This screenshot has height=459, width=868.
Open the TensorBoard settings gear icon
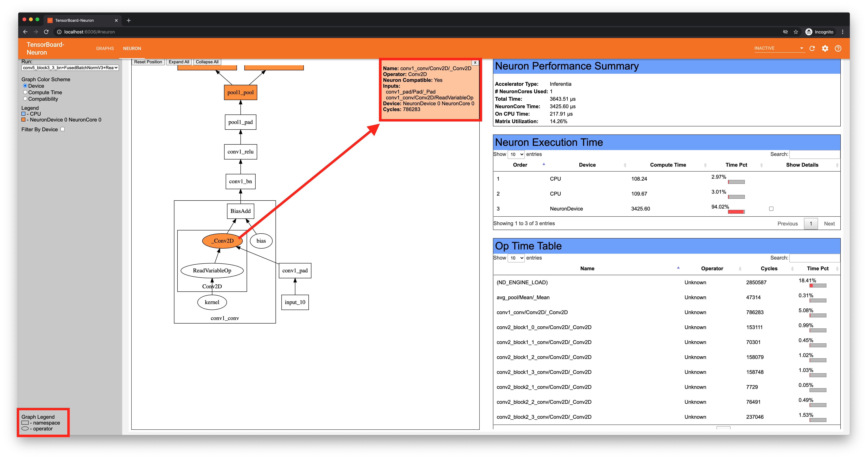[x=825, y=49]
